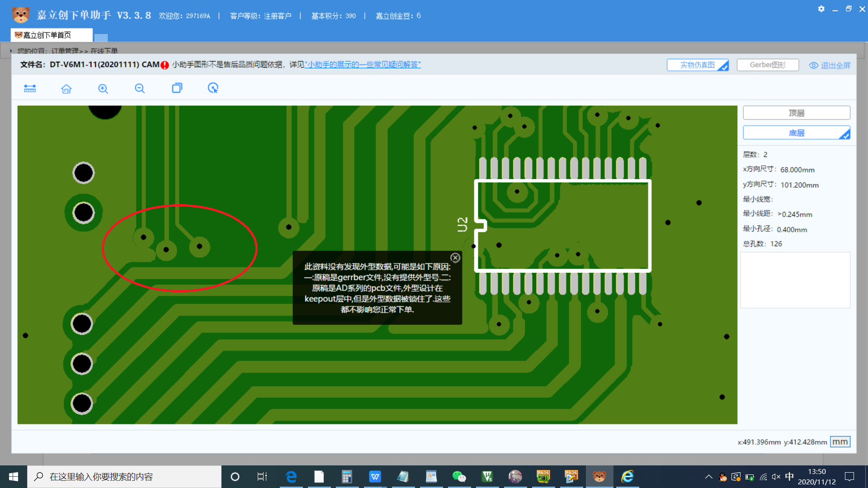Select the 嘉立创下单首页 tab
This screenshot has height=488, width=868.
pos(51,35)
